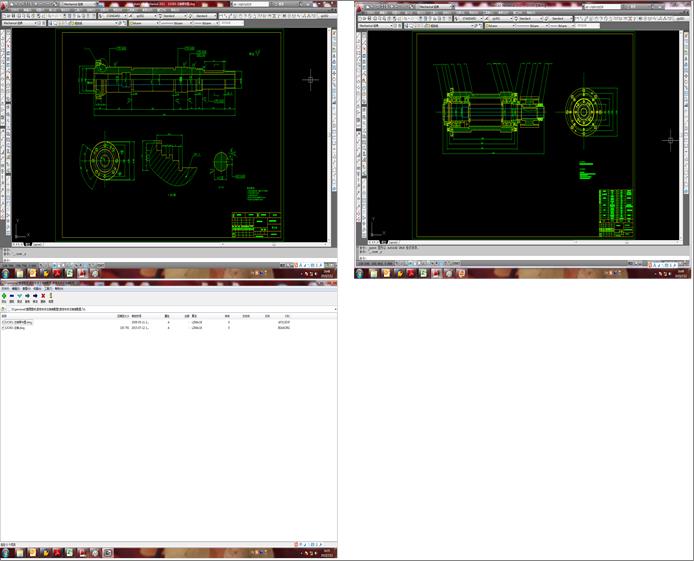Viewport: 694px width, 561px height.
Task: Click the New drawing icon in the left AutoCAD toolbar
Action: [4, 16]
